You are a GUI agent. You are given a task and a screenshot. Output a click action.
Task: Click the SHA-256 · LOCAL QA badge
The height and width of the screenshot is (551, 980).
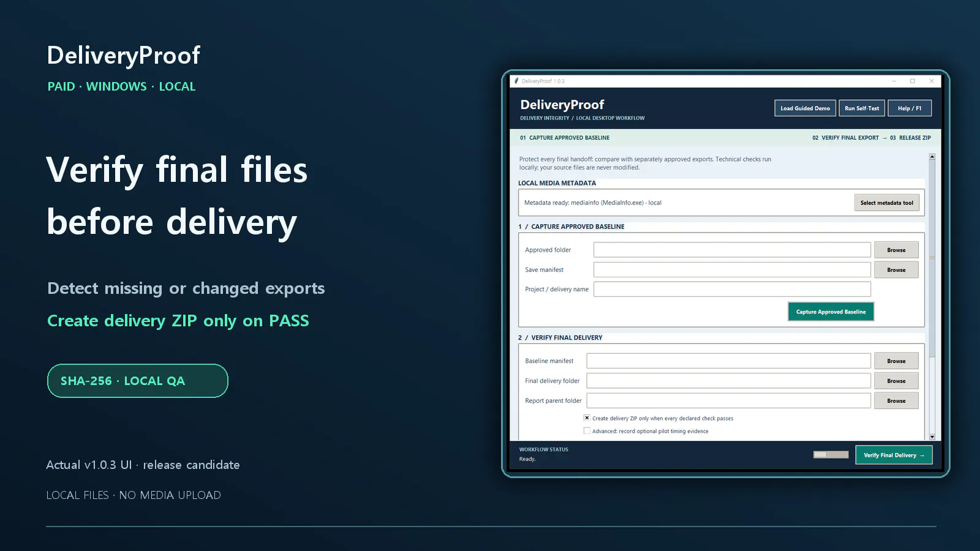[x=138, y=381]
